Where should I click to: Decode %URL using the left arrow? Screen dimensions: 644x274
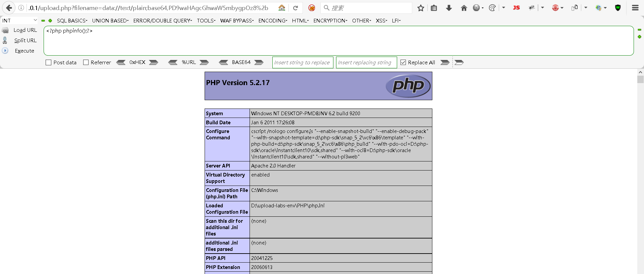point(173,62)
